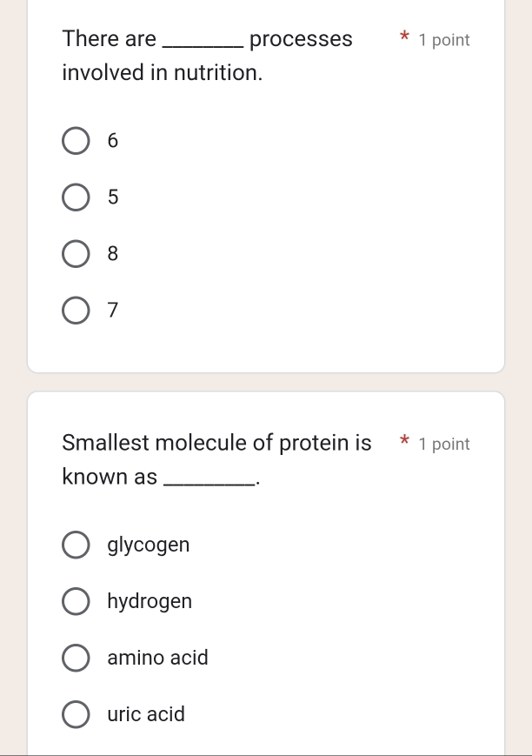Click the nutrition processes question text
The image size is (532, 756).
(207, 55)
